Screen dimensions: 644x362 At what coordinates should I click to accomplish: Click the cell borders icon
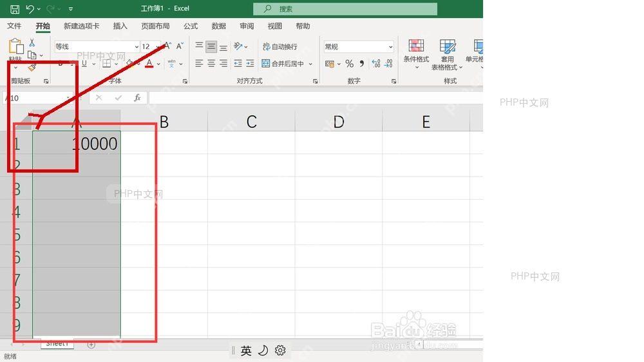tap(107, 64)
